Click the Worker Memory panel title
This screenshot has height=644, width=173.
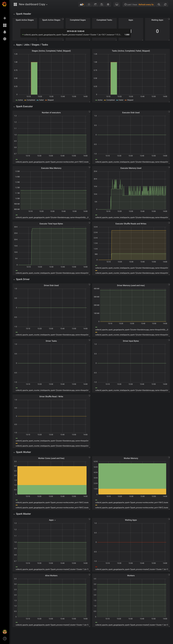(x=131, y=458)
